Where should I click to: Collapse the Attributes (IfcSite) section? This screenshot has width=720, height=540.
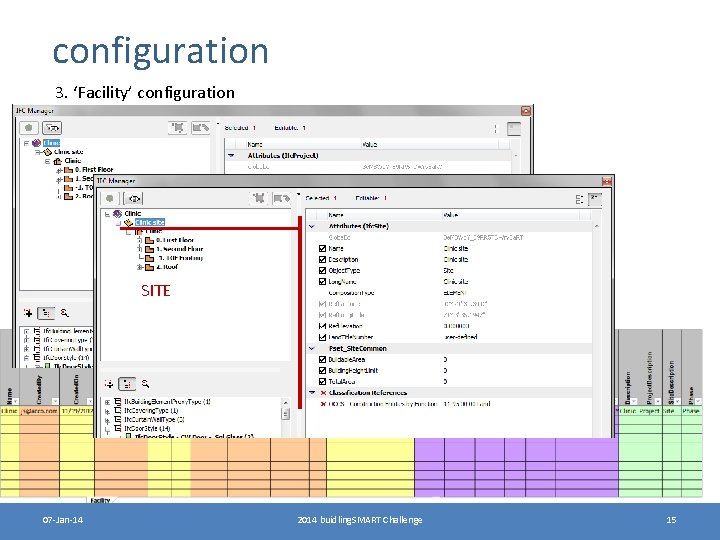pyautogui.click(x=312, y=226)
